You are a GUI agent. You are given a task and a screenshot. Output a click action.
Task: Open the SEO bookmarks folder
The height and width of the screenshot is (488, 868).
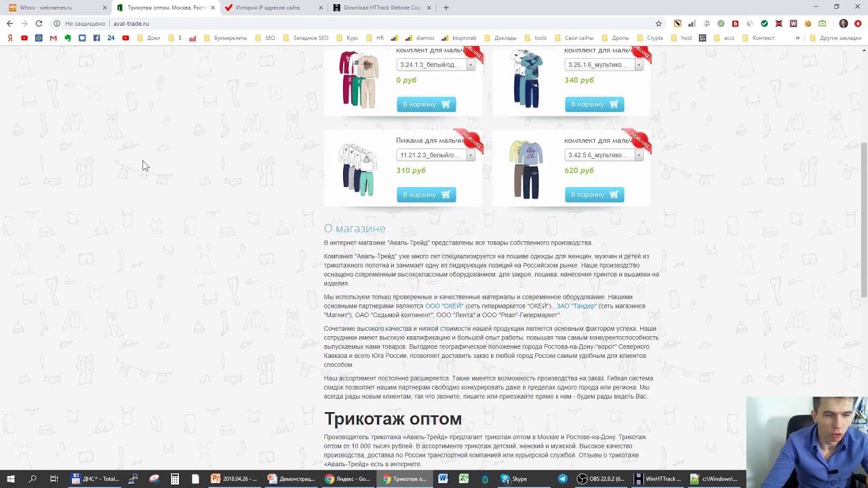pos(265,38)
